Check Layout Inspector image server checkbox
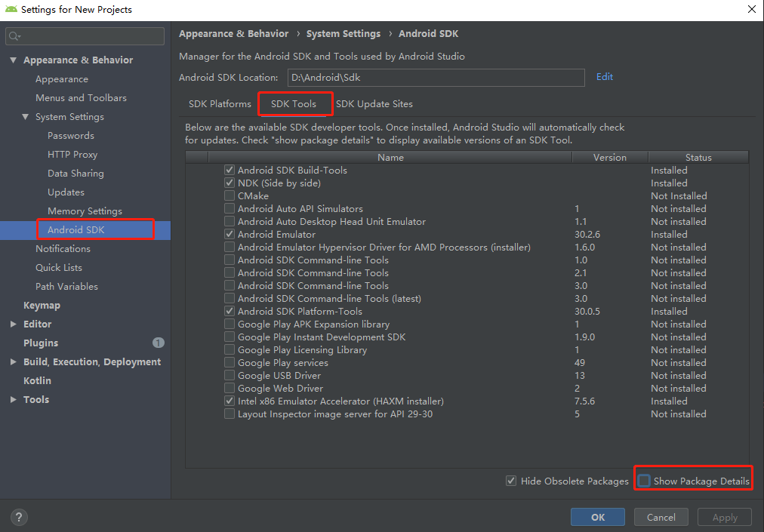Viewport: 764px width, 532px height. tap(230, 414)
